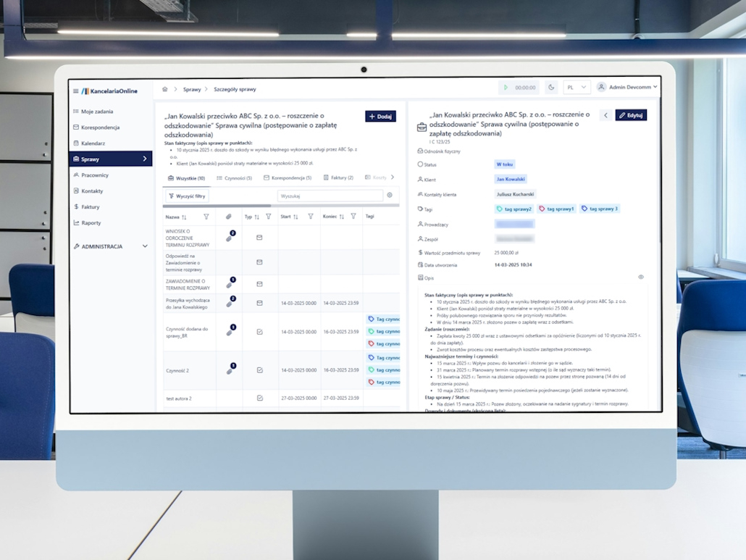746x560 pixels.
Task: Toggle Opis visibility with the eye icon
Action: pos(641,277)
